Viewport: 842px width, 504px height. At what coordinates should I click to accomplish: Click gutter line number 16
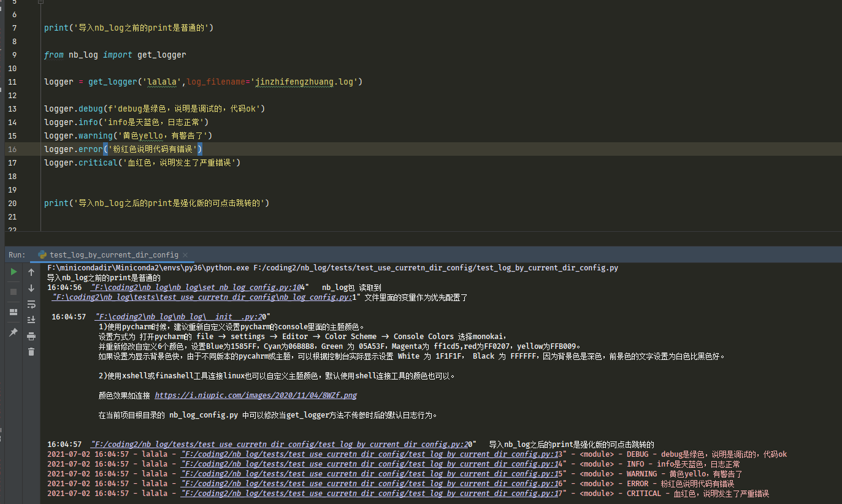point(13,149)
